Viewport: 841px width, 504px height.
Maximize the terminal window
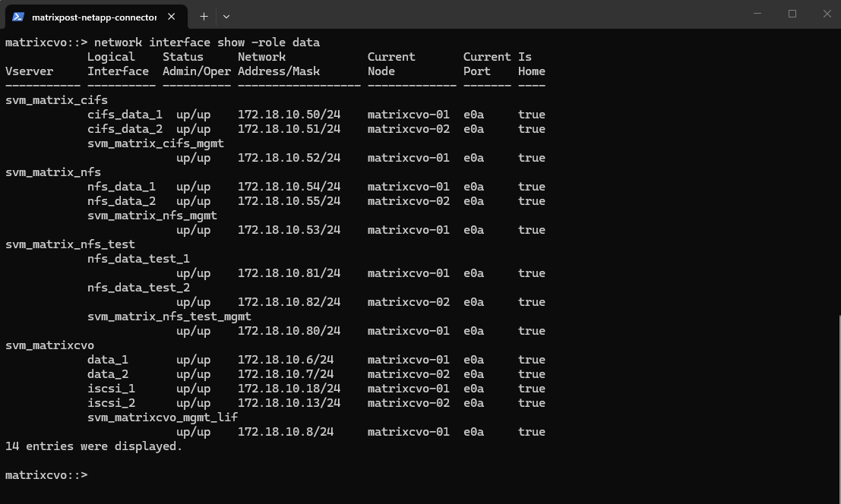[x=792, y=14]
